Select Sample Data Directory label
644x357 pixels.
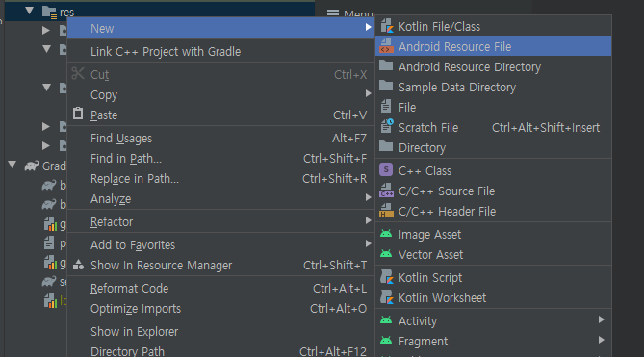[457, 87]
